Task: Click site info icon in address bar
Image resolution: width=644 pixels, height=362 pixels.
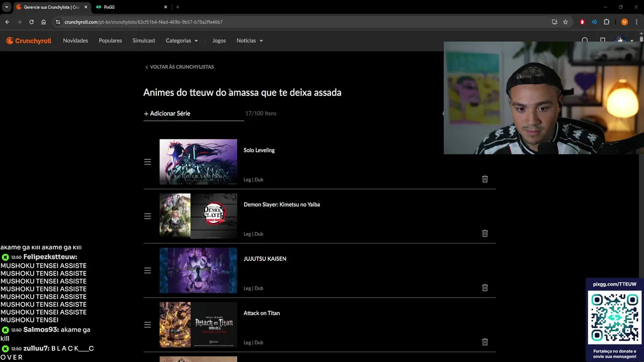Action: (x=58, y=22)
